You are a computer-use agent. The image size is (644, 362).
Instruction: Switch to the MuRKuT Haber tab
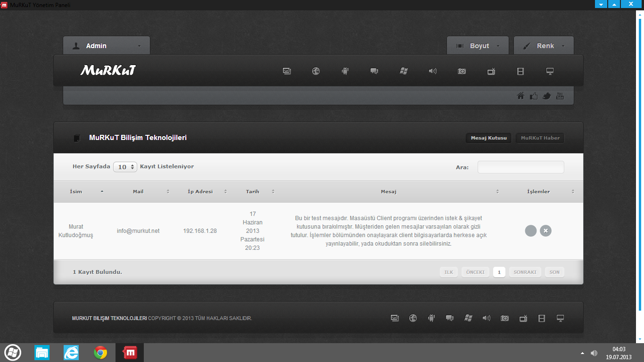(x=540, y=138)
